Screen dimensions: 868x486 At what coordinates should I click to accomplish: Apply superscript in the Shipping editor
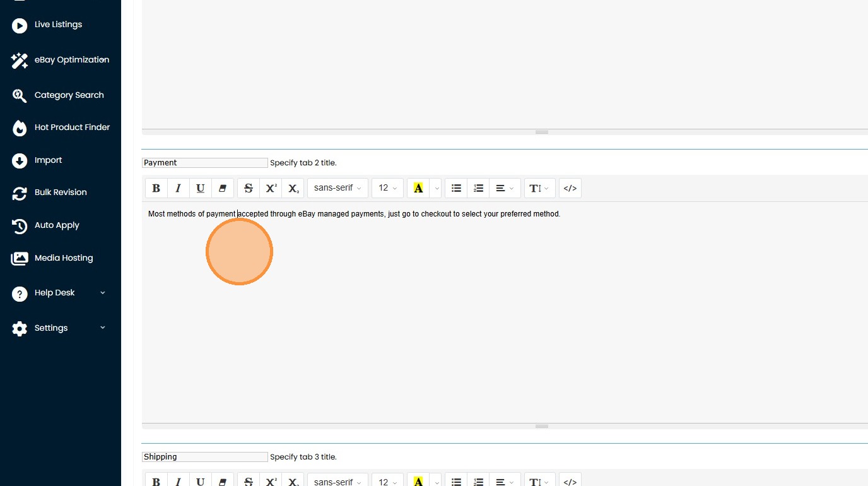tap(271, 482)
